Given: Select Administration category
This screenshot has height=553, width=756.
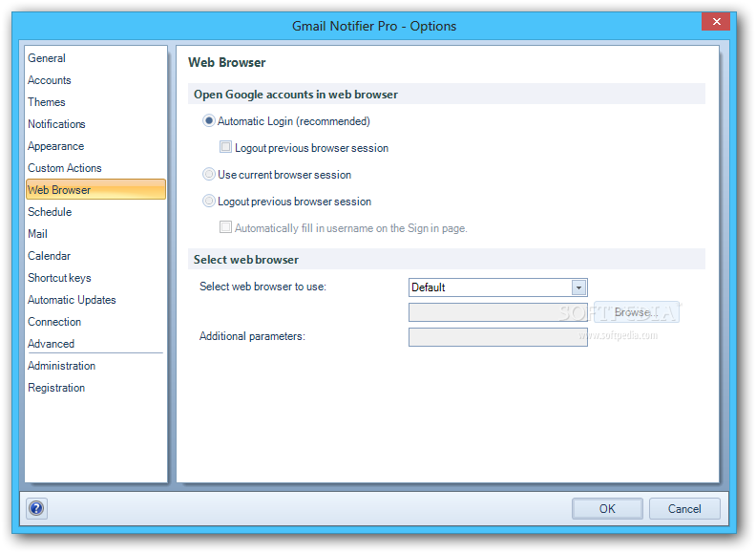Looking at the screenshot, I should pos(62,366).
